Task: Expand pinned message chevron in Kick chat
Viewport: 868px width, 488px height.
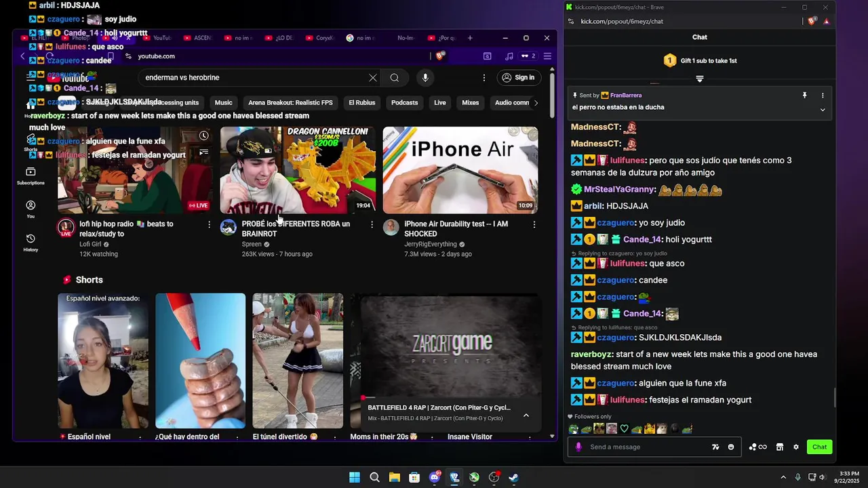Action: [x=823, y=110]
